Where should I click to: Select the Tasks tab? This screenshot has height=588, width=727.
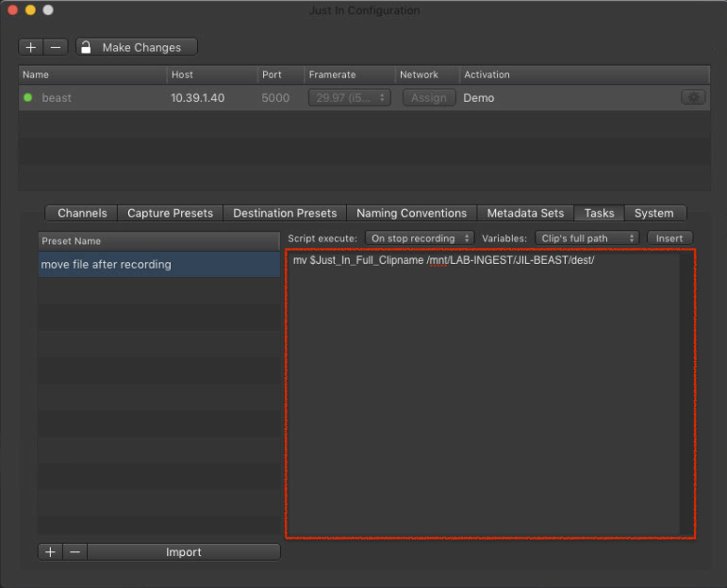[x=599, y=213]
